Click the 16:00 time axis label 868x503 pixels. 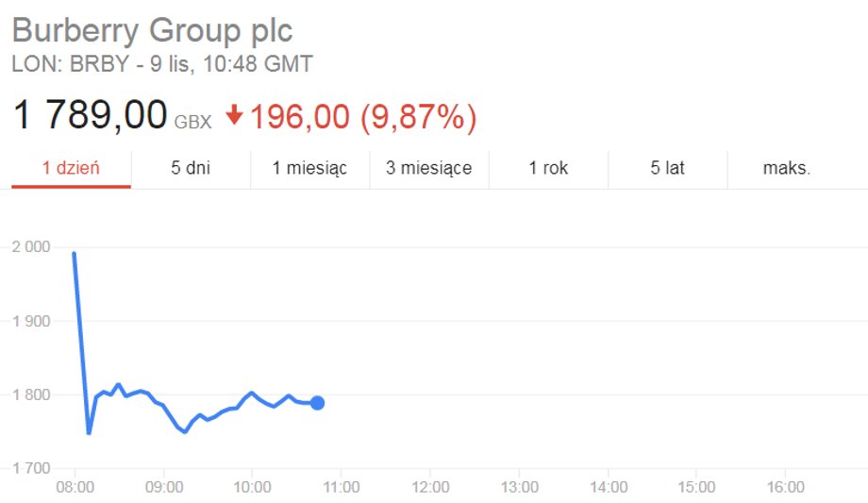coord(785,488)
